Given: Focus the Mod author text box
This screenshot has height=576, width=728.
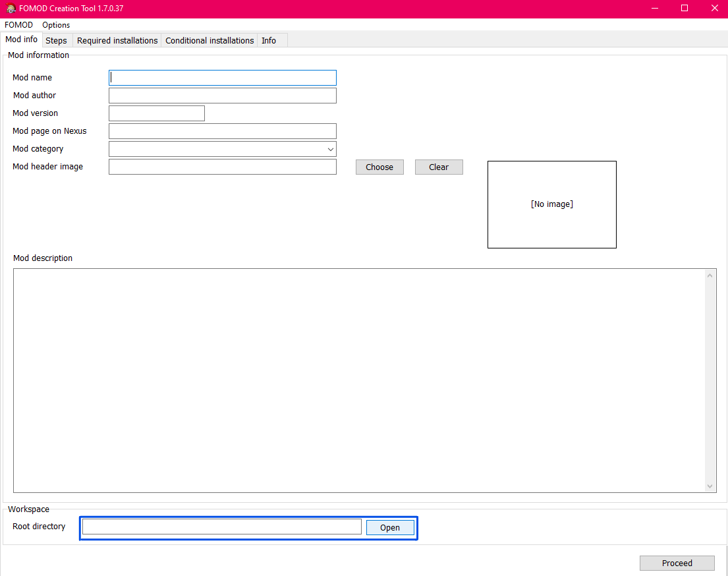Looking at the screenshot, I should pyautogui.click(x=223, y=96).
